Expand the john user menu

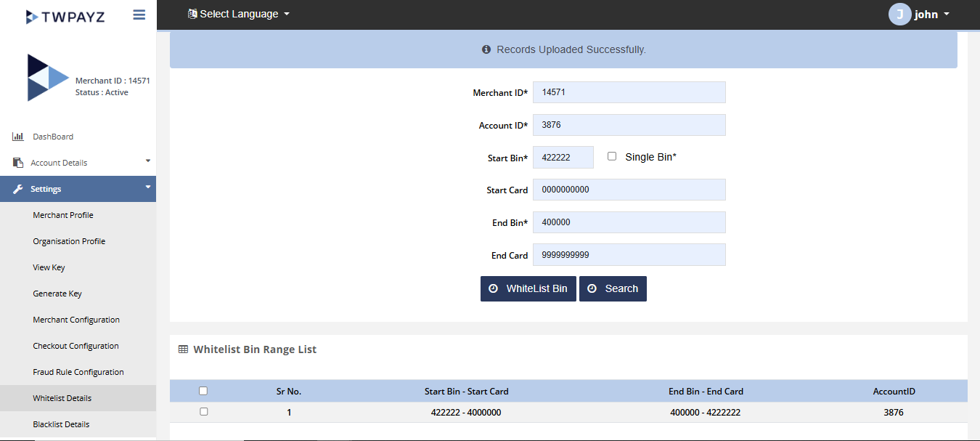pos(931,15)
